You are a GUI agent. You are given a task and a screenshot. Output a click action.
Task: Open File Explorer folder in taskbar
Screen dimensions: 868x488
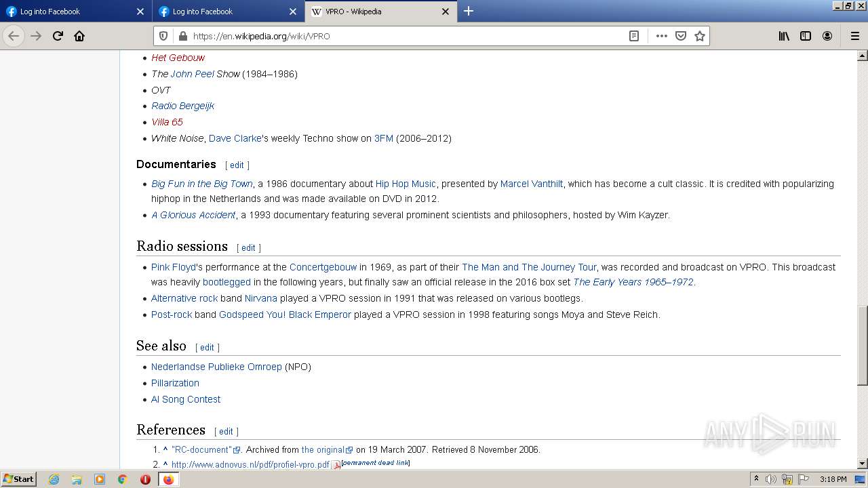tap(77, 479)
